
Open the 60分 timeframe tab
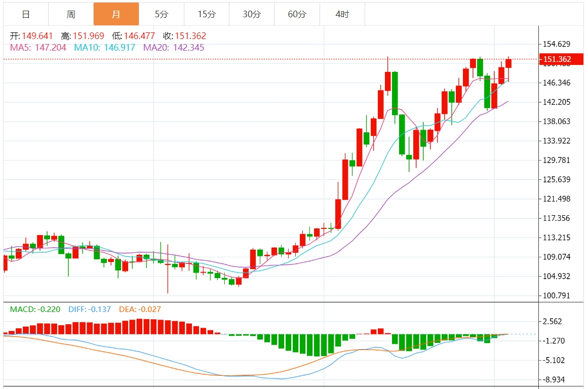(x=297, y=14)
